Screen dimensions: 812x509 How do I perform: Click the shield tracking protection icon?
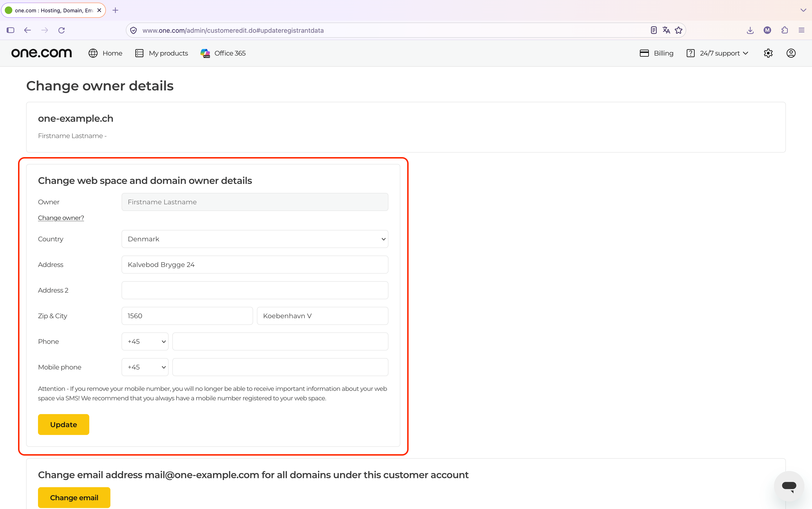(133, 30)
